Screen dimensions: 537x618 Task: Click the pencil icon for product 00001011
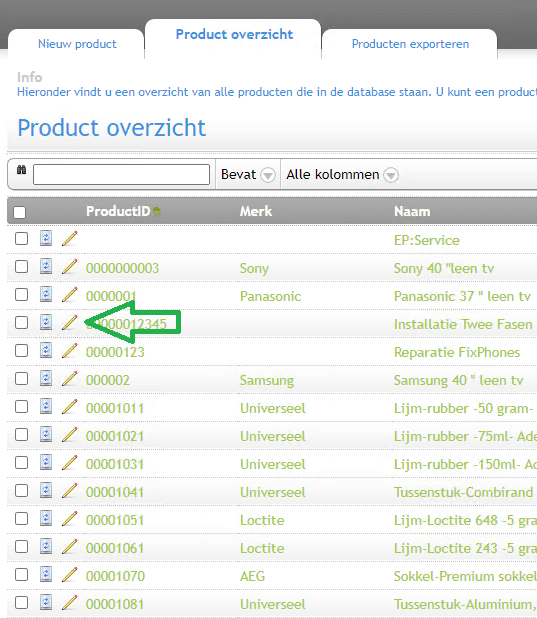pos(69,407)
